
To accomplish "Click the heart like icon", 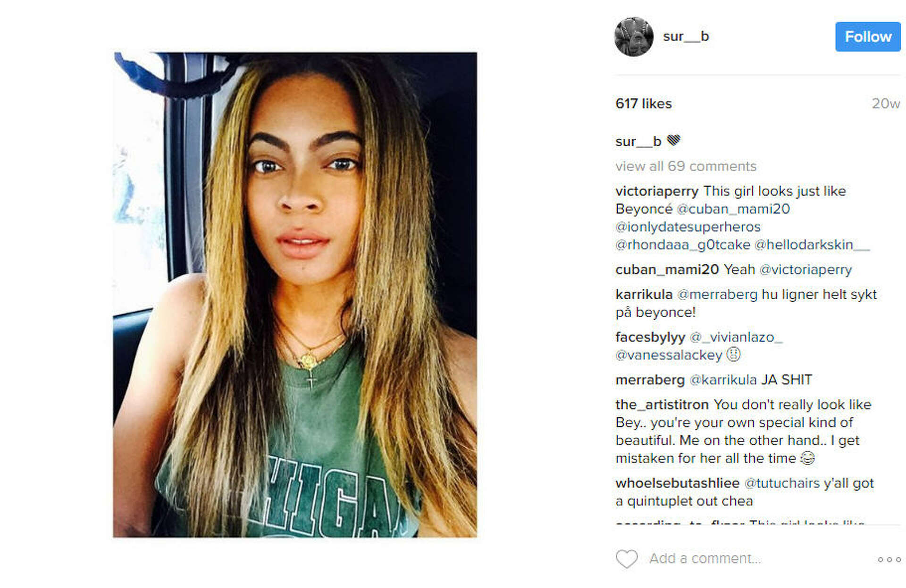I will click(627, 559).
